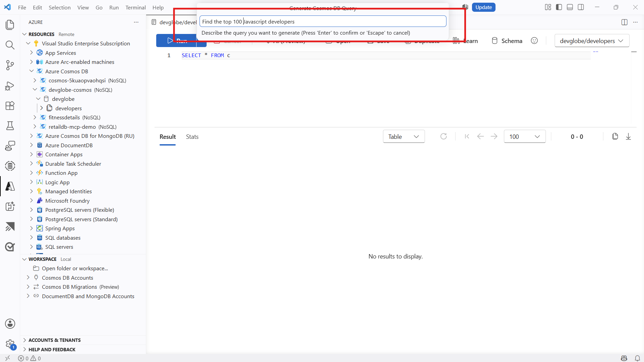Select DocumentDB and MongoDB Accounts
644x362 pixels.
click(88, 296)
